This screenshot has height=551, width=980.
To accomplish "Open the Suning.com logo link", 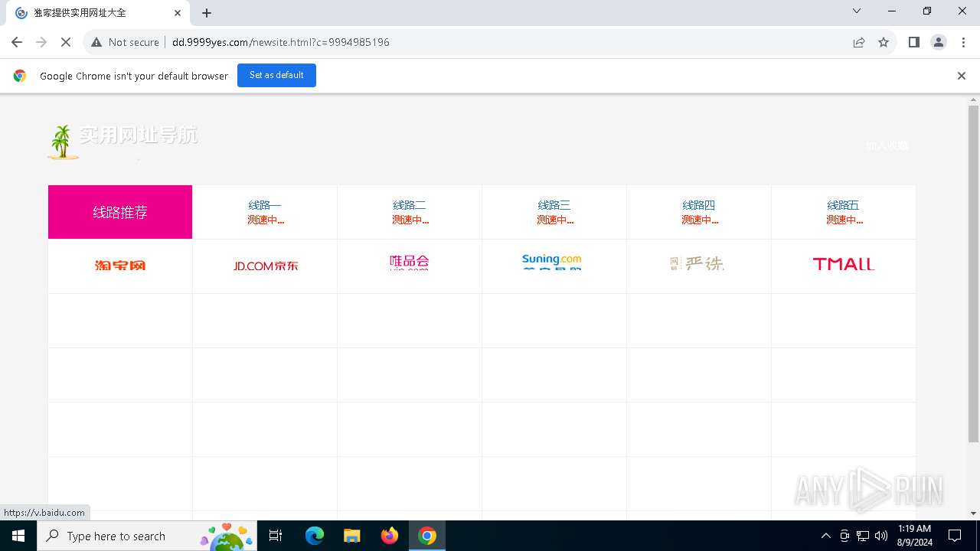I will (x=552, y=262).
